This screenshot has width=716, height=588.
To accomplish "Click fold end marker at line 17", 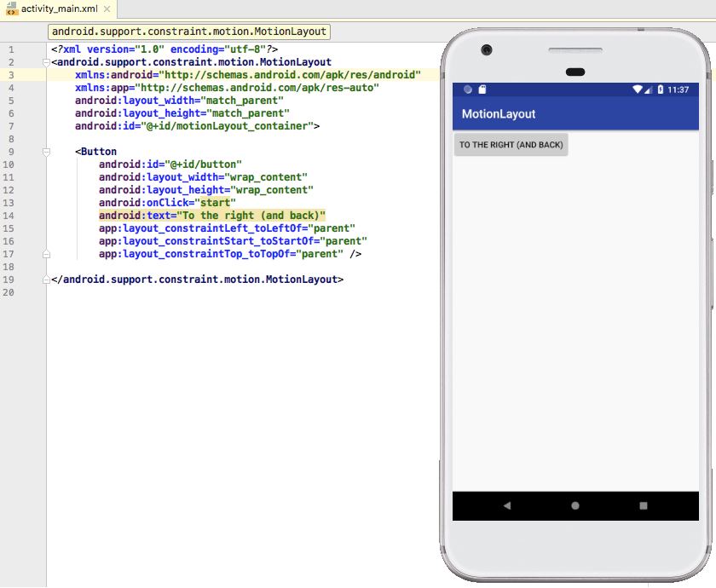I will (46, 254).
